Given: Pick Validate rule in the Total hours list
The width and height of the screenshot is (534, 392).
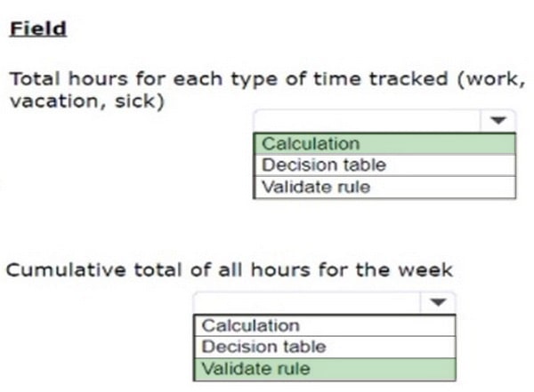Looking at the screenshot, I should click(x=384, y=187).
